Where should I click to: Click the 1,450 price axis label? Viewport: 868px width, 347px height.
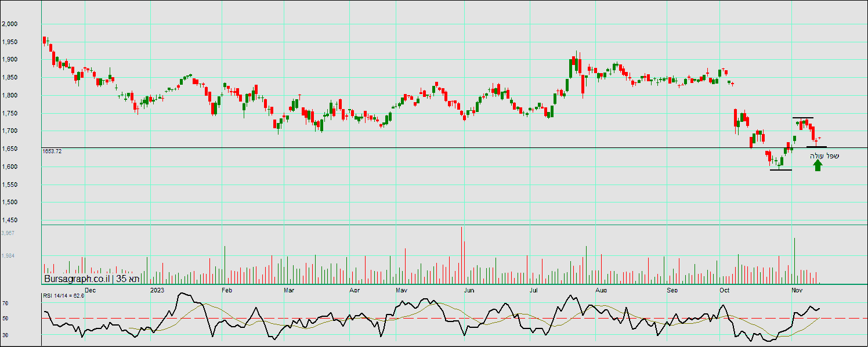tap(10, 220)
